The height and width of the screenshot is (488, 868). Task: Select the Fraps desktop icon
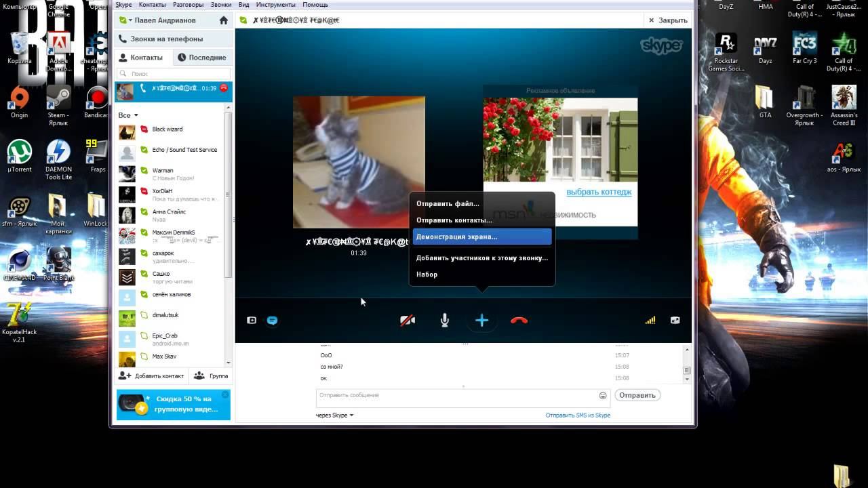click(x=98, y=156)
